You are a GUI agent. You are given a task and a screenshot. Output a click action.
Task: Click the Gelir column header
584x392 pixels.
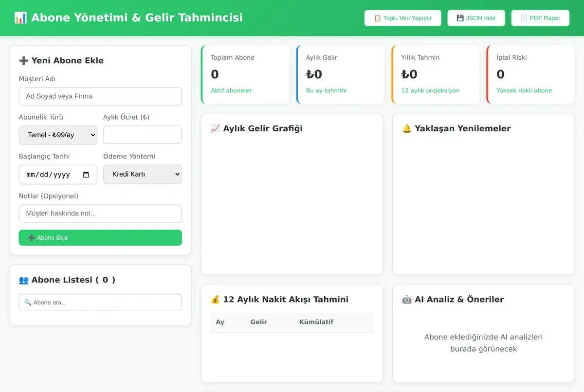259,322
